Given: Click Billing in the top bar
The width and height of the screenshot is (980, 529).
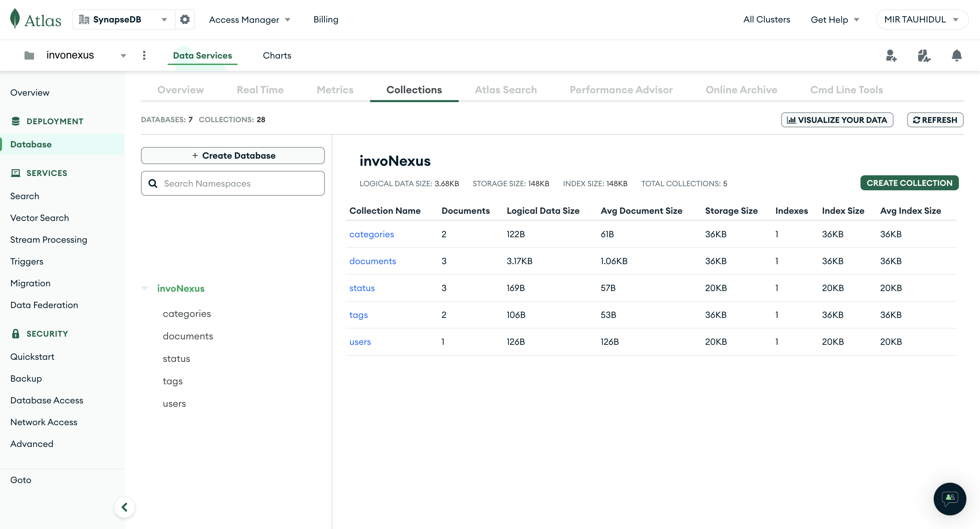Looking at the screenshot, I should pos(326,19).
